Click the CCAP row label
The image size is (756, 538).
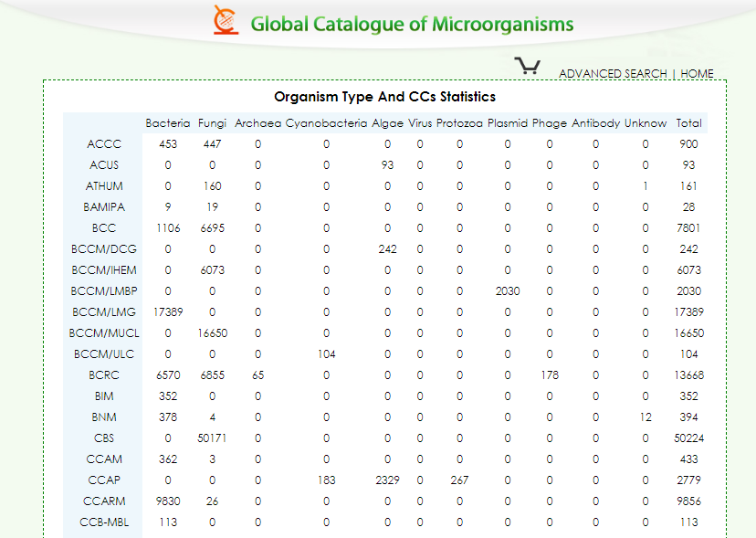pyautogui.click(x=104, y=480)
